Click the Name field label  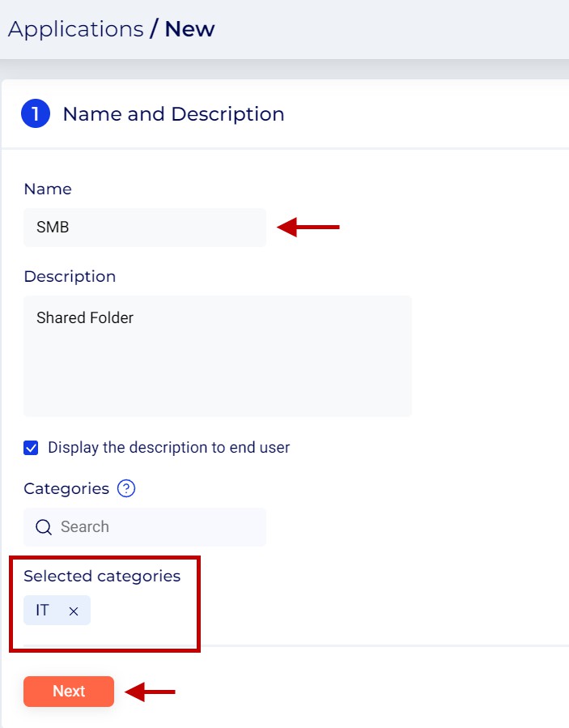point(48,189)
